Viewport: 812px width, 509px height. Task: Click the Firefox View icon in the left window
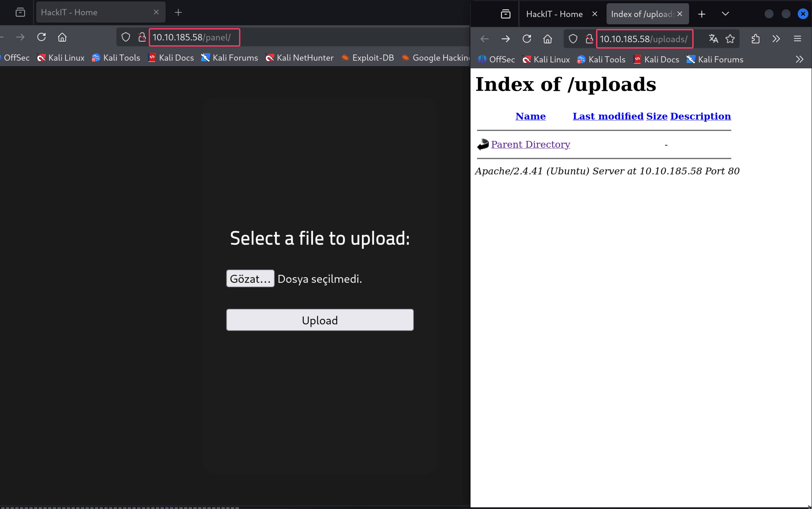point(20,13)
